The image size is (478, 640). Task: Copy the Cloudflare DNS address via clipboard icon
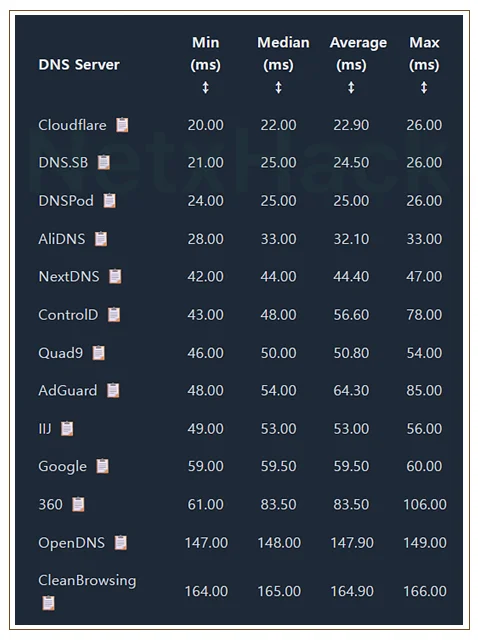pyautogui.click(x=122, y=125)
